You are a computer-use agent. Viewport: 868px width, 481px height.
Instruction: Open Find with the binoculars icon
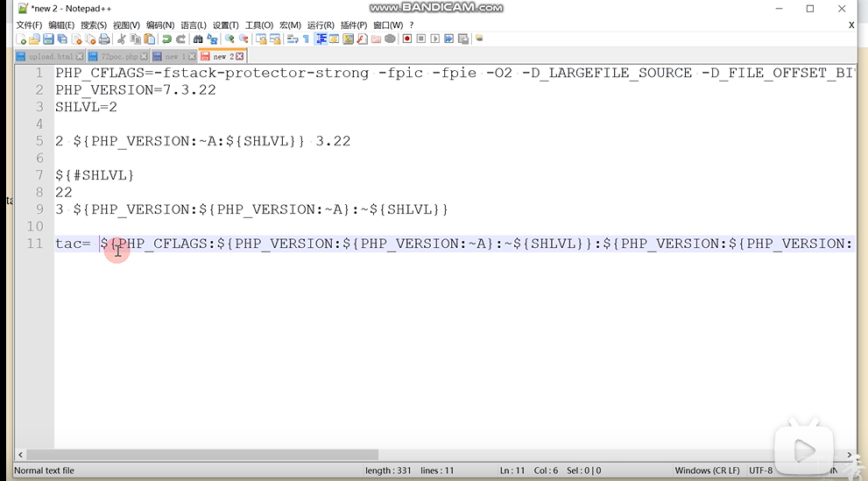pos(198,39)
